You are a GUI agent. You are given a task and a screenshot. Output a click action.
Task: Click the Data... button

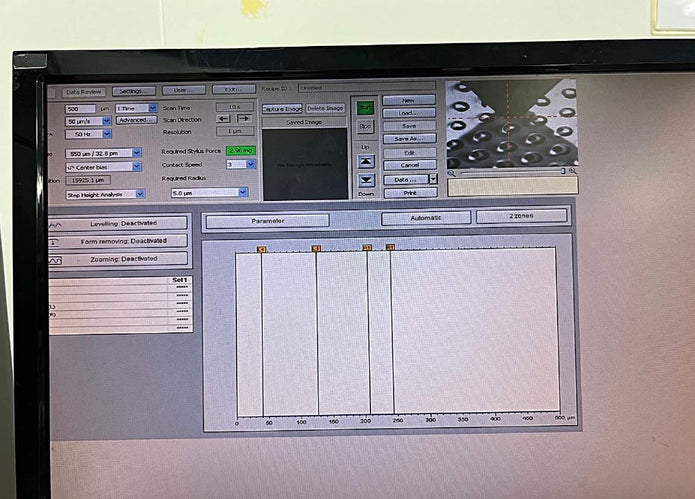coord(406,179)
